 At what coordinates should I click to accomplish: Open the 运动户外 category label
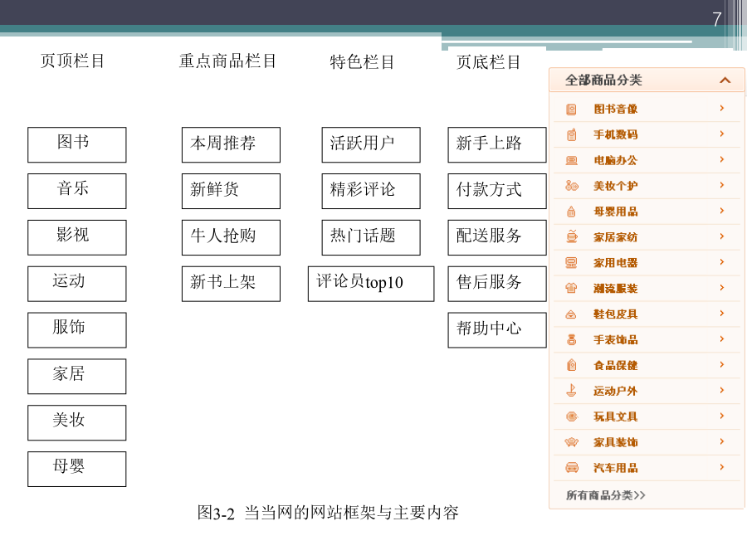point(616,391)
